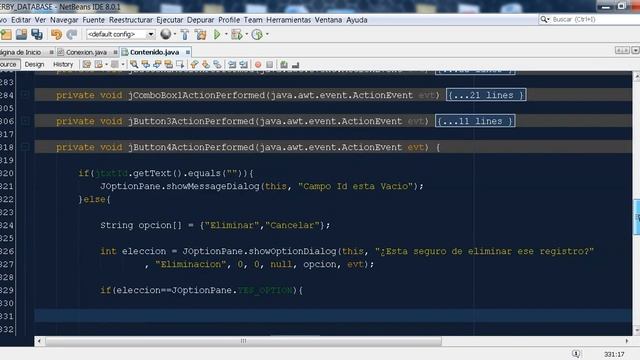
Task: Click the Stop Macro Recording icon
Action: click(x=269, y=64)
